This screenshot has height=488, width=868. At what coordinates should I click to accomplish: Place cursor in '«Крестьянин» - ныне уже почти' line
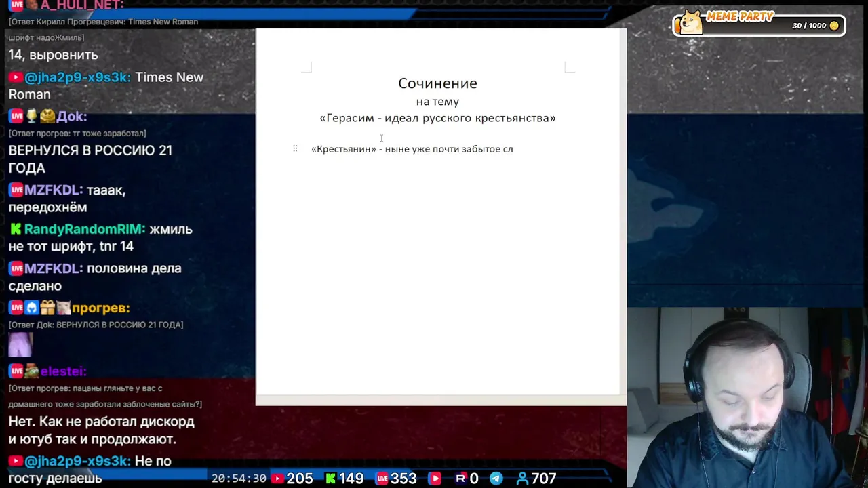(412, 149)
